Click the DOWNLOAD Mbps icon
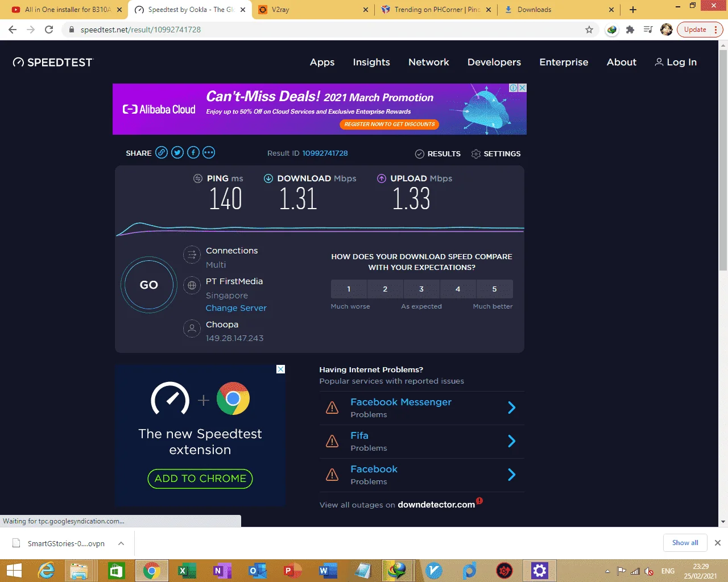The image size is (728, 582). [268, 178]
